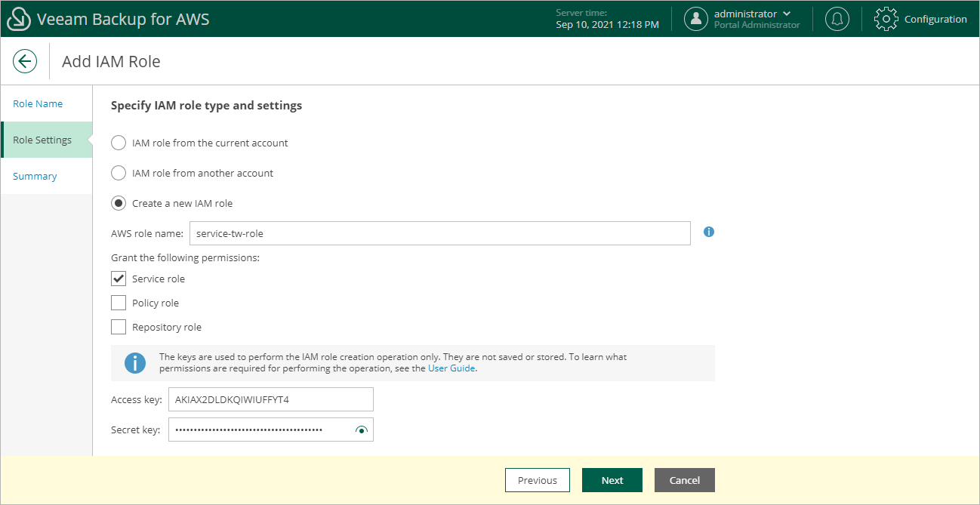Open the notifications bell

pos(837,19)
